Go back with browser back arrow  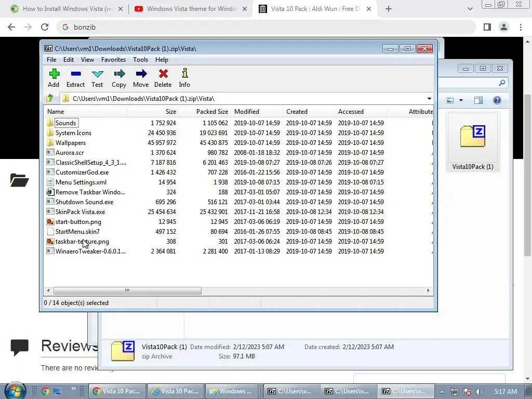click(x=11, y=27)
